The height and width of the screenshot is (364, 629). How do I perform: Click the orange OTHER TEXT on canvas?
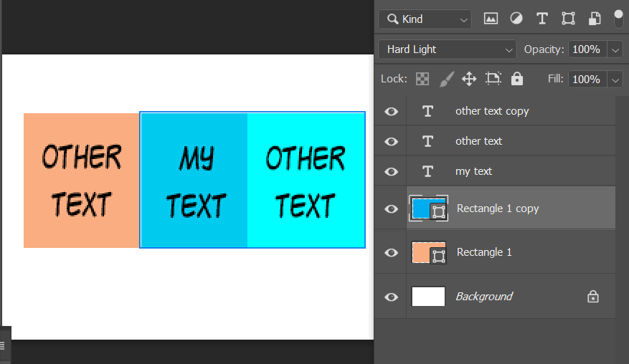click(82, 181)
